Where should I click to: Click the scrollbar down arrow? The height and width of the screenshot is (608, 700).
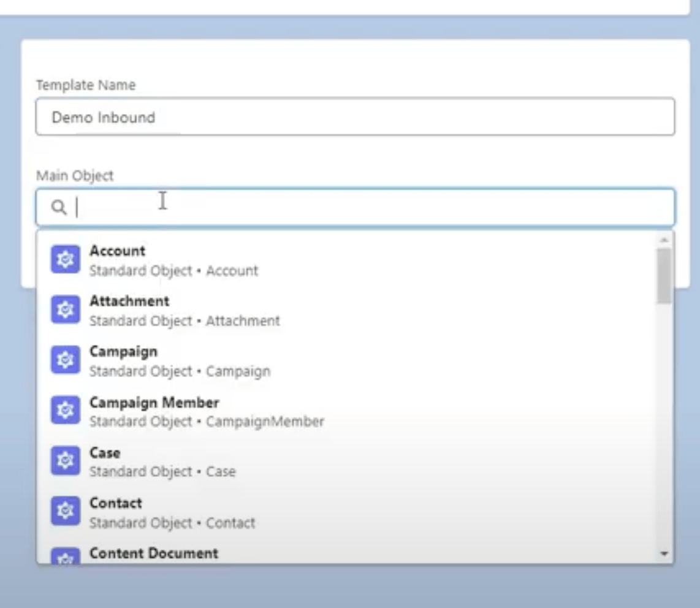[664, 554]
